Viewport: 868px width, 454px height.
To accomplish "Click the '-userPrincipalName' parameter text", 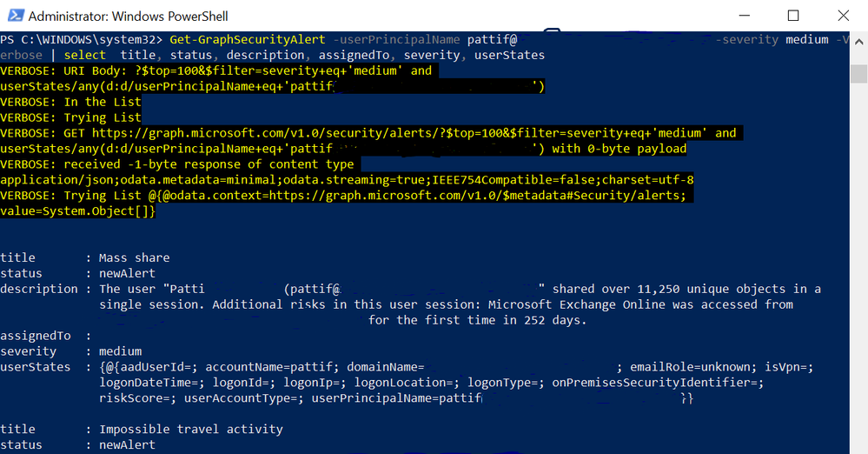I will 396,39.
